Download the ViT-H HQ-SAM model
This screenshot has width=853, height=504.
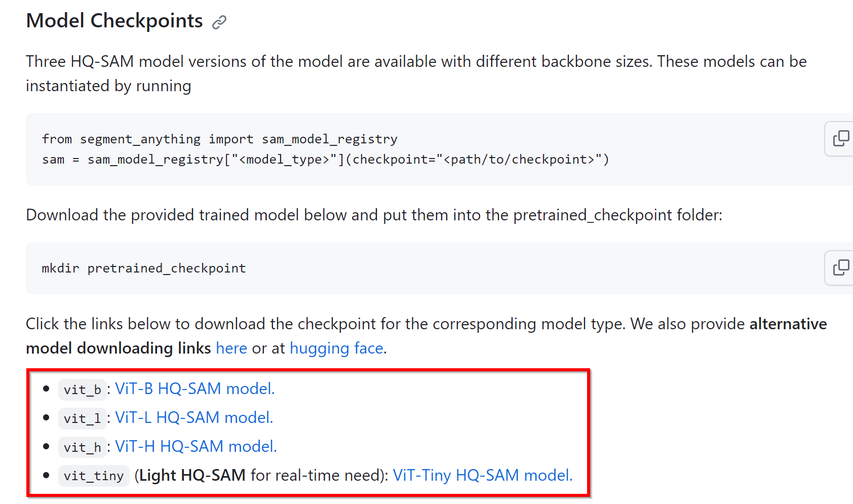[196, 446]
